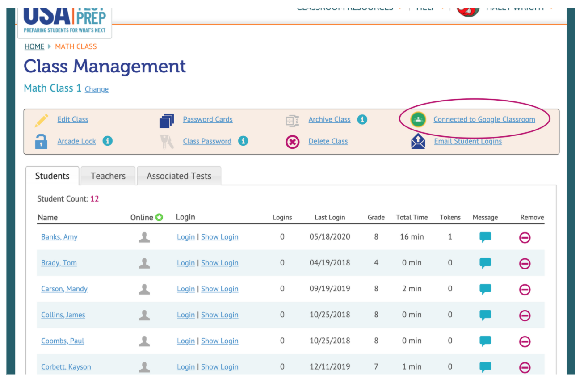The image size is (588, 383).
Task: Open the Connected to Google Classroom link
Action: coord(484,119)
